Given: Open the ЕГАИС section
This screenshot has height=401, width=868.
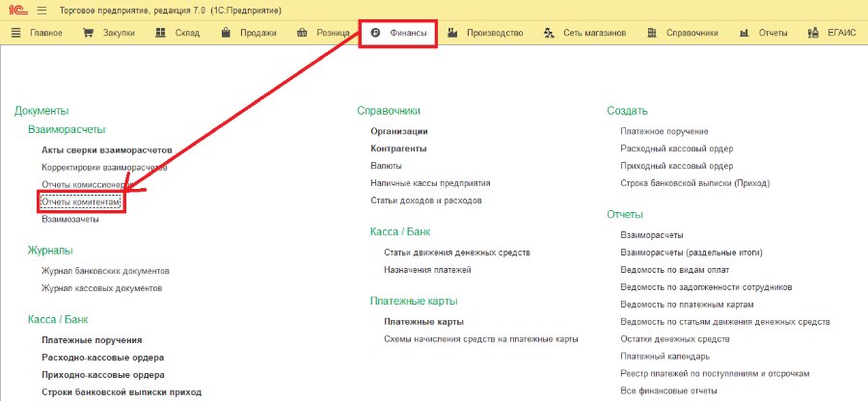Looking at the screenshot, I should point(842,33).
